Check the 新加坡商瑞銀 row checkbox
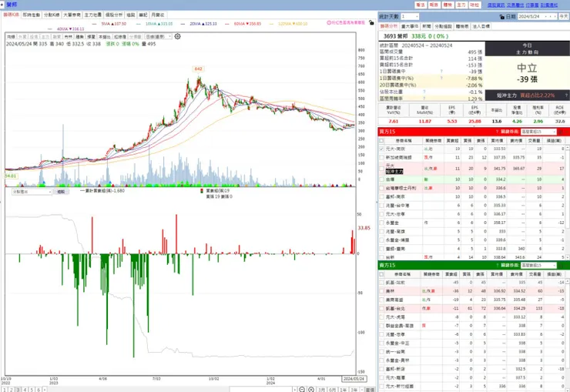This screenshot has height=392, width=570. 381,158
